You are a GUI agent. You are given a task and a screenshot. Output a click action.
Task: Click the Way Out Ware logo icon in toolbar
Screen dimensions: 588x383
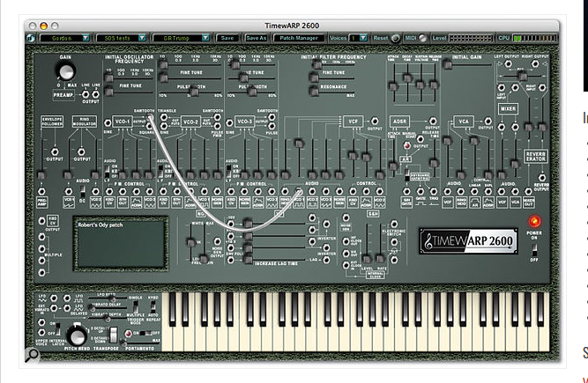[x=31, y=38]
